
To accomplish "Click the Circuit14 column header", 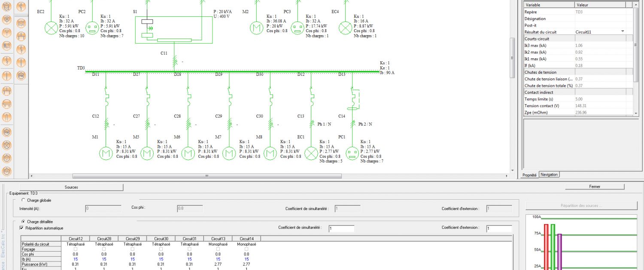I will [x=246, y=239].
